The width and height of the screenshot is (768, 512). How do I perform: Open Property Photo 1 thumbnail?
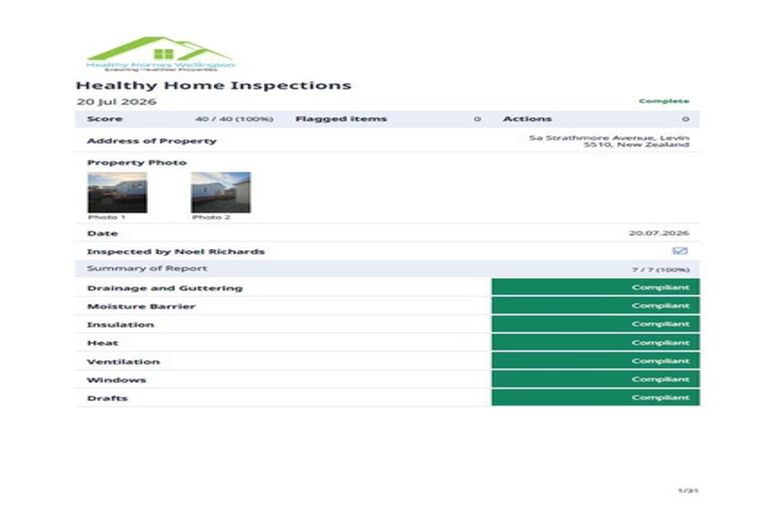tap(117, 192)
